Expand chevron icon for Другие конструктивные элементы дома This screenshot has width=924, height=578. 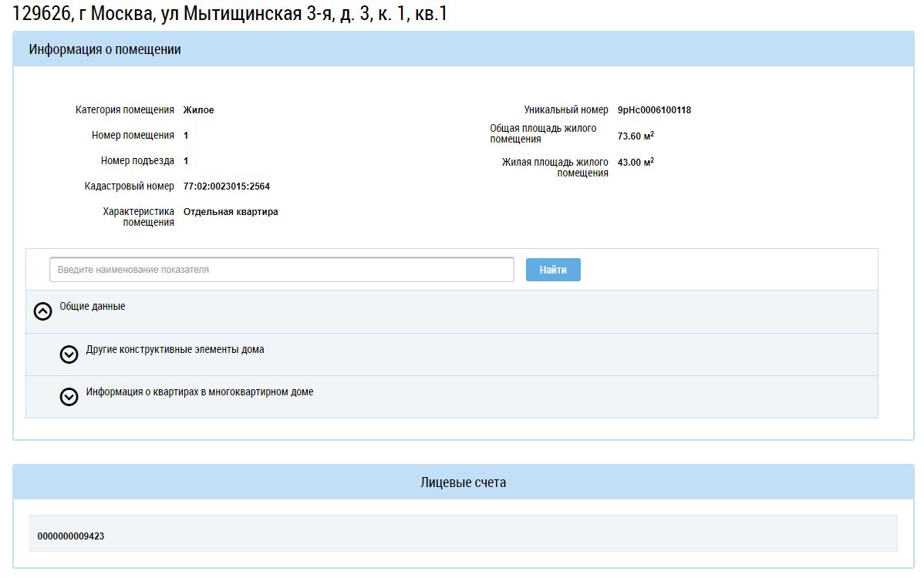(x=69, y=355)
